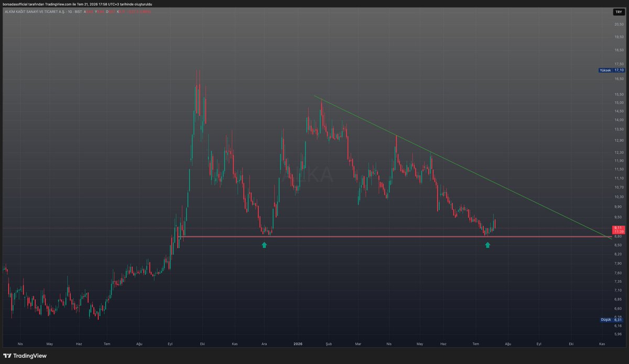Click the 8,80 price scale value

click(619, 237)
